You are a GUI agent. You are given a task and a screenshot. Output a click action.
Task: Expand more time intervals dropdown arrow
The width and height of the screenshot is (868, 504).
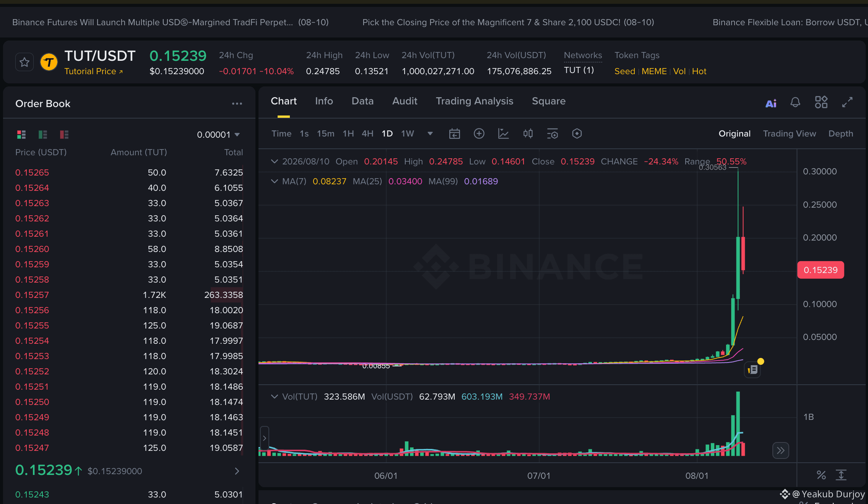pyautogui.click(x=430, y=133)
